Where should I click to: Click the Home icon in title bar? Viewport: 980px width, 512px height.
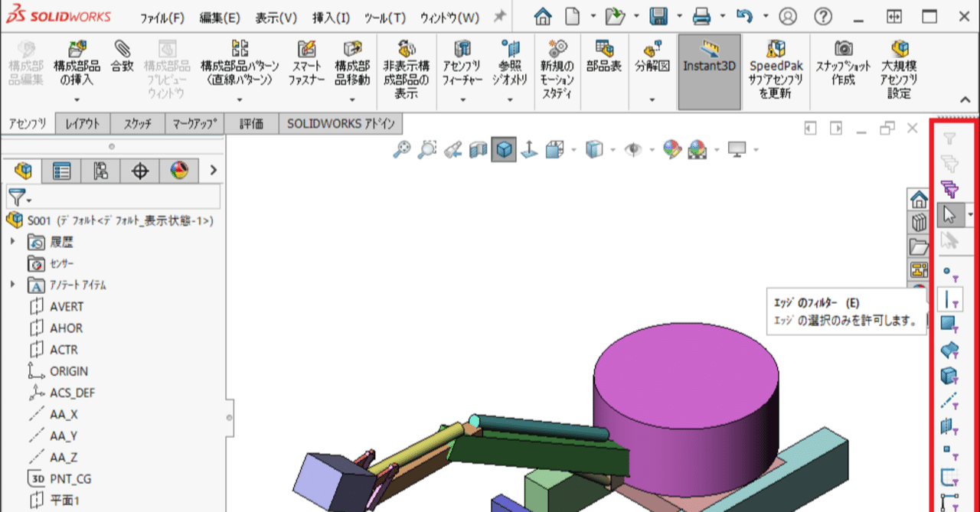(543, 16)
